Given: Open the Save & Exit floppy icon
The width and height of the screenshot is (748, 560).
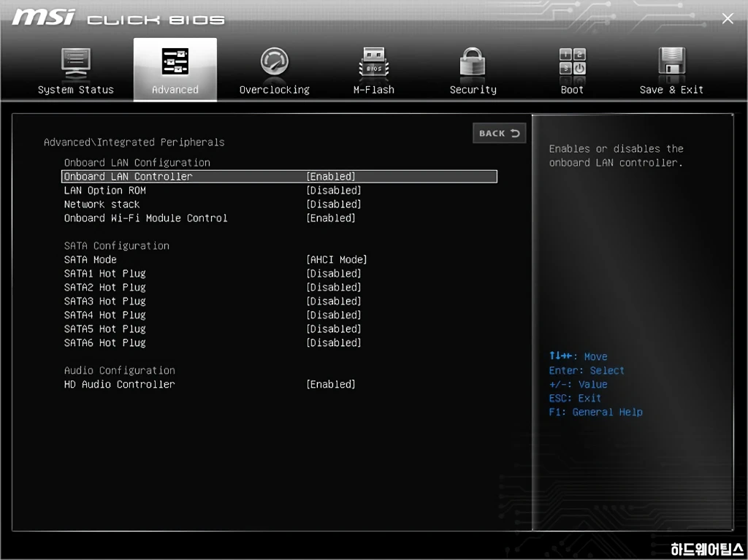Looking at the screenshot, I should pos(672,61).
